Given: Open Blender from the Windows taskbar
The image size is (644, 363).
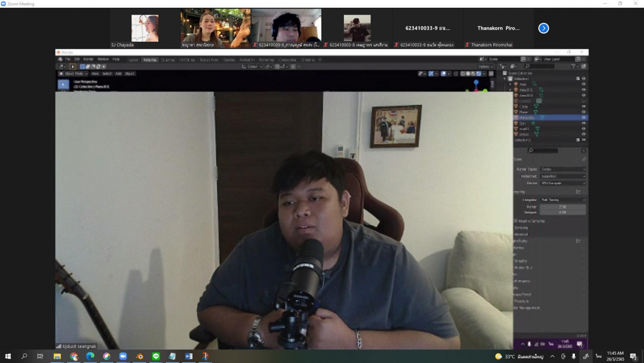Looking at the screenshot, I should (139, 356).
